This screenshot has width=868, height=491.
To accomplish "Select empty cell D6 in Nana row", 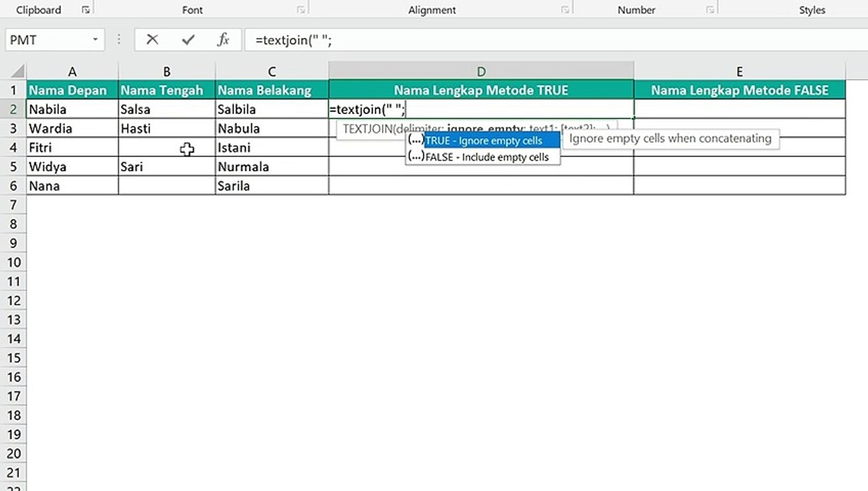I will tap(481, 185).
